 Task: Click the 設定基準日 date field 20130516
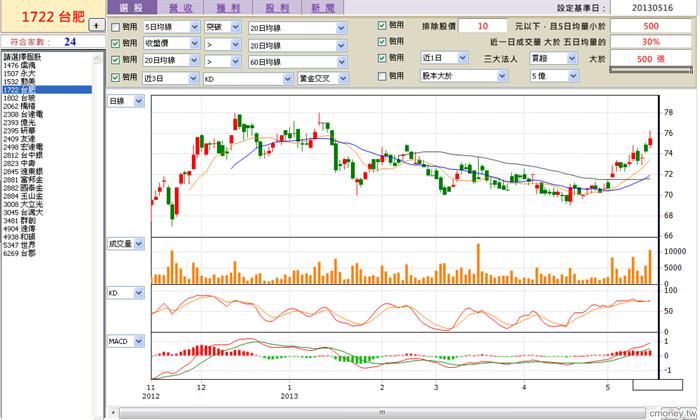click(x=652, y=8)
